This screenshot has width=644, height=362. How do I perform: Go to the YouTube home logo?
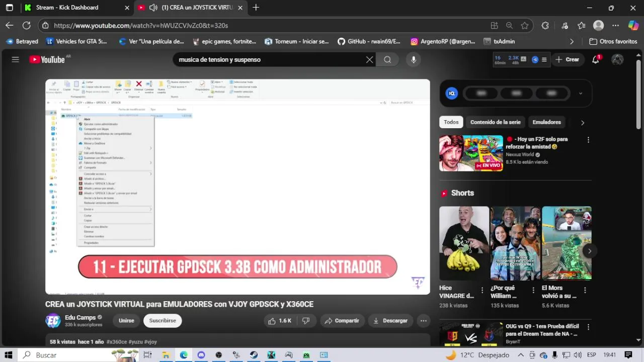pos(47,59)
